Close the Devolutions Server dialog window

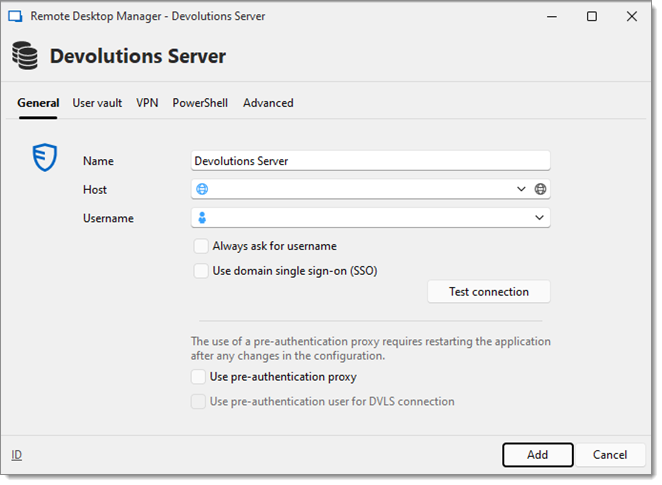632,16
